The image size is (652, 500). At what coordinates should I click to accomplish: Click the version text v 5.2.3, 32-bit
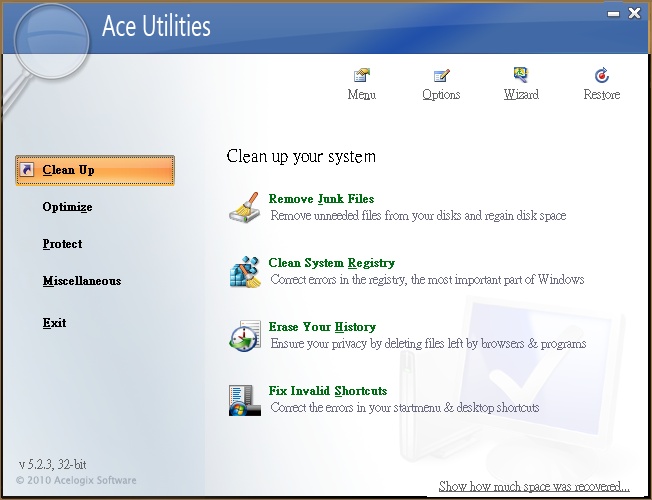pyautogui.click(x=53, y=464)
